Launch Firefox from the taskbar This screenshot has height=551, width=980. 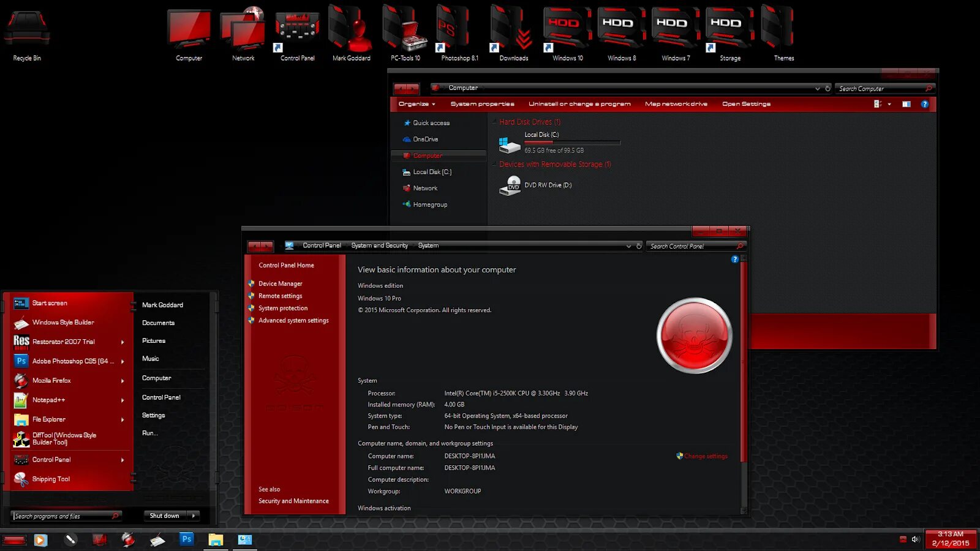pyautogui.click(x=128, y=539)
